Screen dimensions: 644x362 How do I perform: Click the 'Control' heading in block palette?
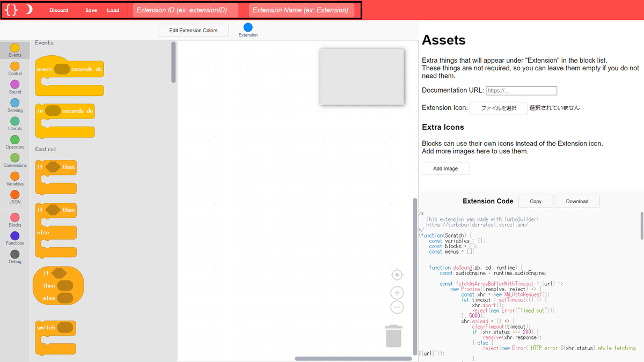click(46, 149)
